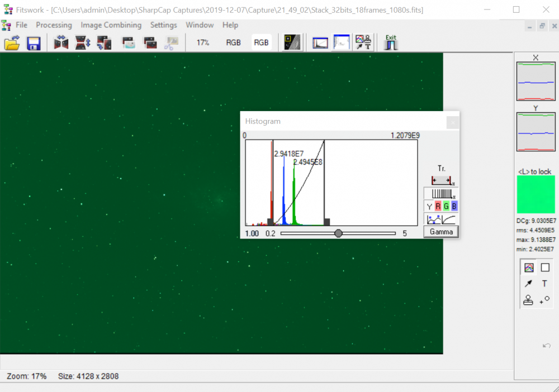Image resolution: width=559 pixels, height=392 pixels.
Task: Open the Image Combining menu
Action: (x=111, y=25)
